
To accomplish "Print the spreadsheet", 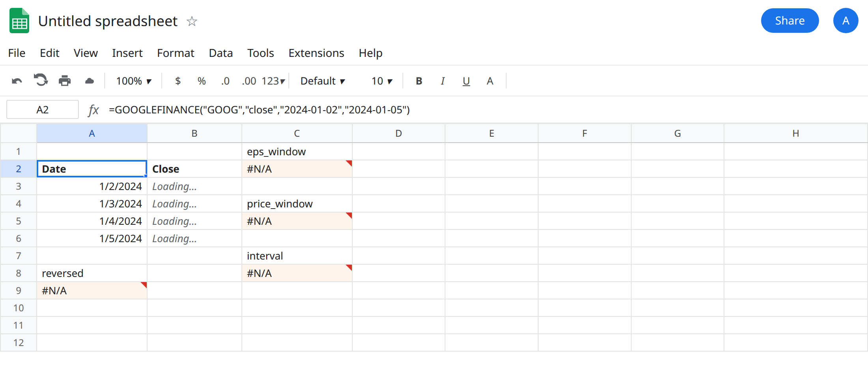I will (x=65, y=81).
